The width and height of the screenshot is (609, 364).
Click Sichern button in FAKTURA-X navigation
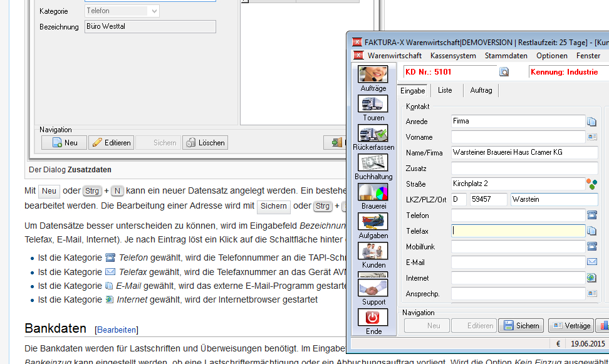[x=521, y=326]
